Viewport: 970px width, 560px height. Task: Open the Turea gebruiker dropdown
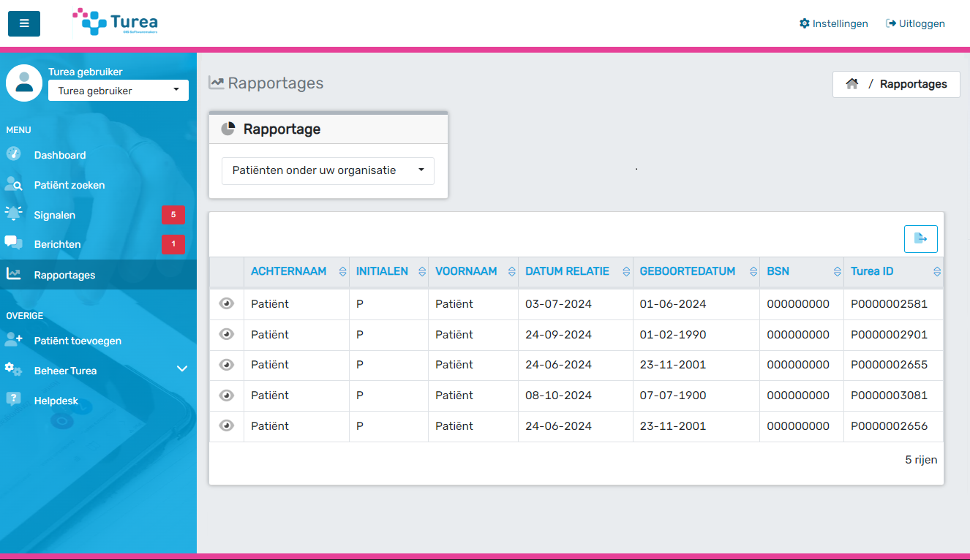click(119, 91)
